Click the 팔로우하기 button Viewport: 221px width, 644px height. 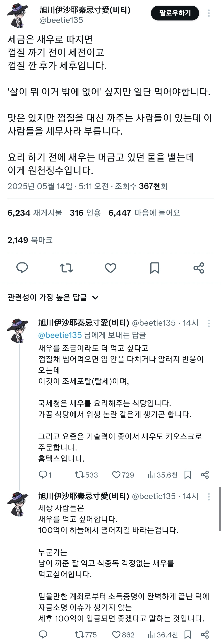coord(175,13)
